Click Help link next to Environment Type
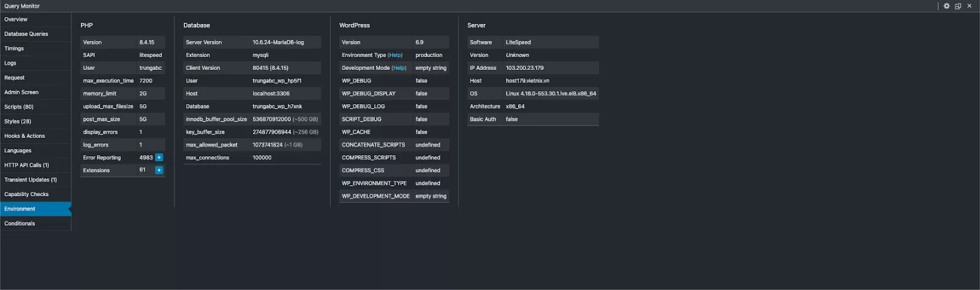The width and height of the screenshot is (980, 290). tap(395, 55)
